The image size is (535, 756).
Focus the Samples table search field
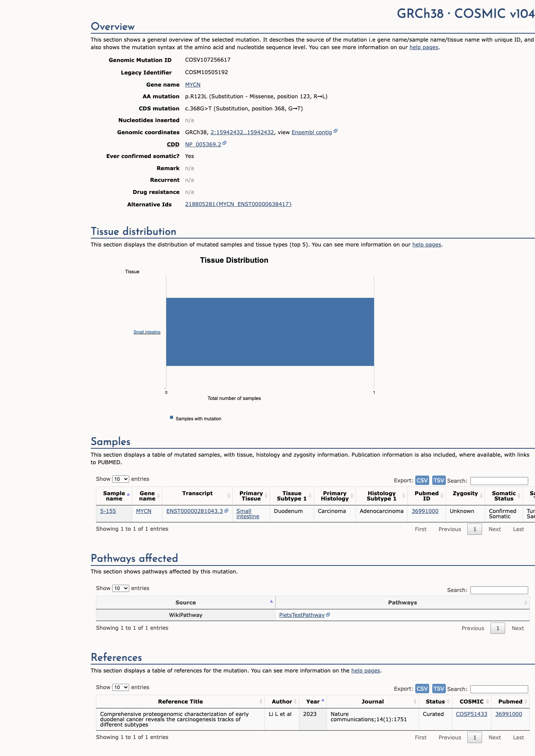pyautogui.click(x=499, y=481)
